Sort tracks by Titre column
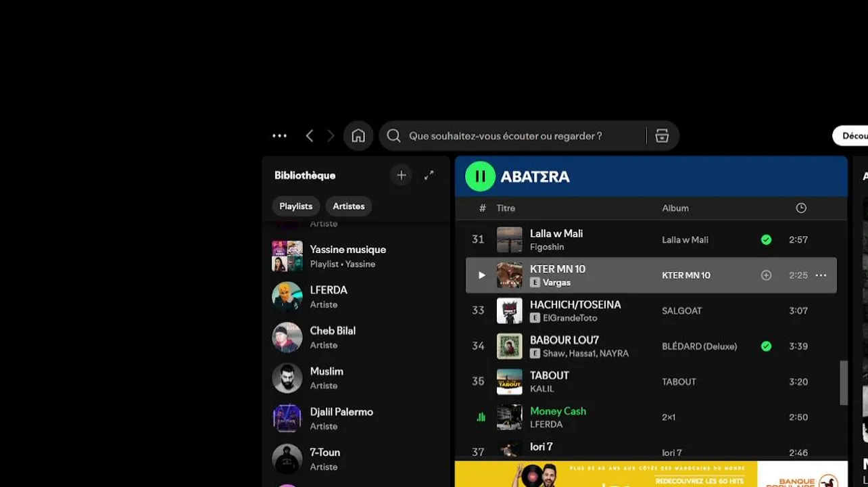Image resolution: width=868 pixels, height=487 pixels. (506, 208)
